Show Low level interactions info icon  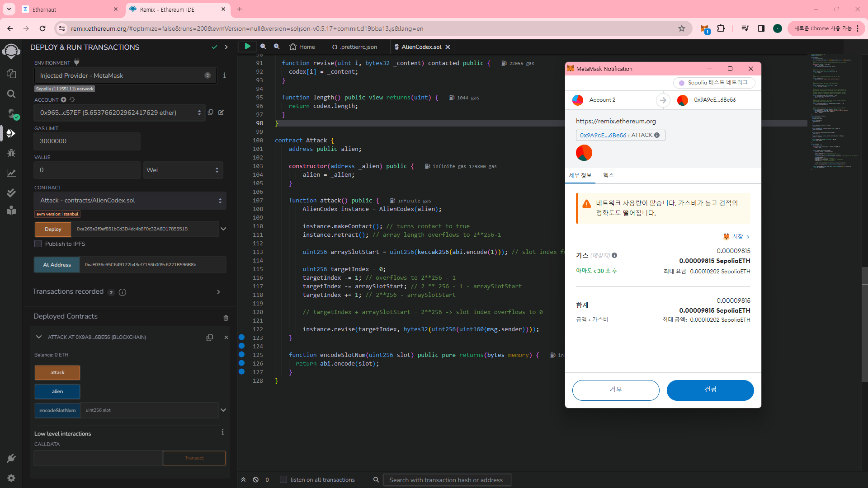point(222,432)
